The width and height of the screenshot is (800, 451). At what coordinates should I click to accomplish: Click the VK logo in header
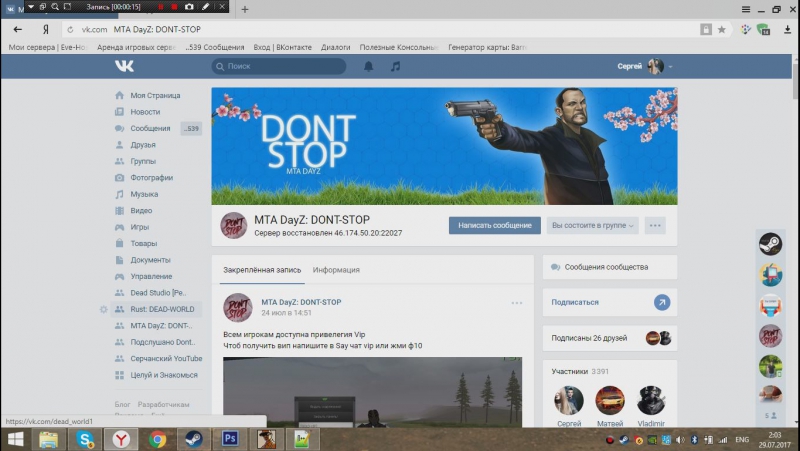pos(124,66)
